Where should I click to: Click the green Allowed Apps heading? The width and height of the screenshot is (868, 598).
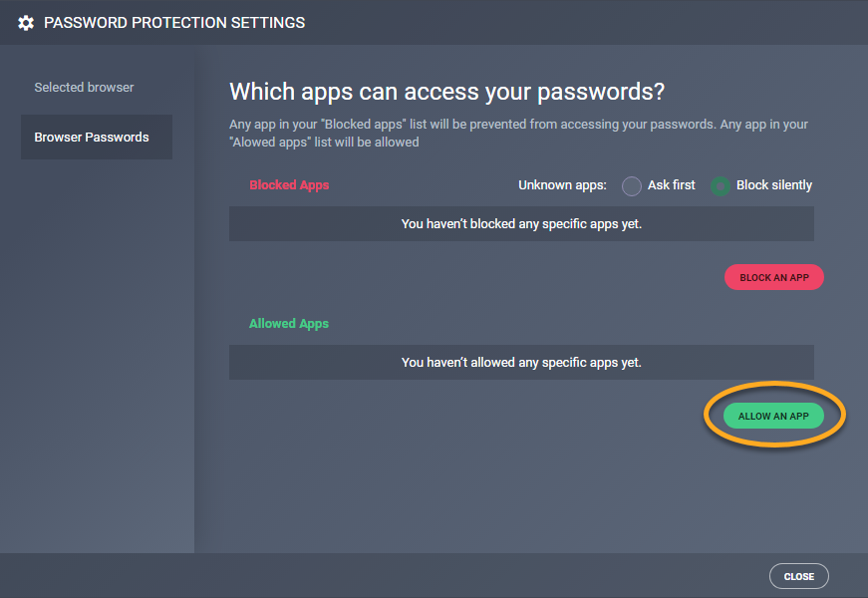click(x=289, y=324)
